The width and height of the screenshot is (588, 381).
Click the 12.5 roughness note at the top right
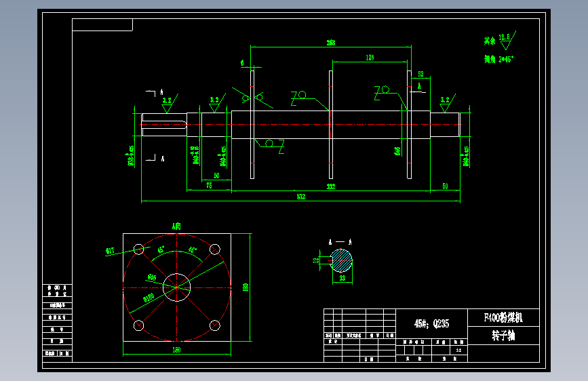505,37
